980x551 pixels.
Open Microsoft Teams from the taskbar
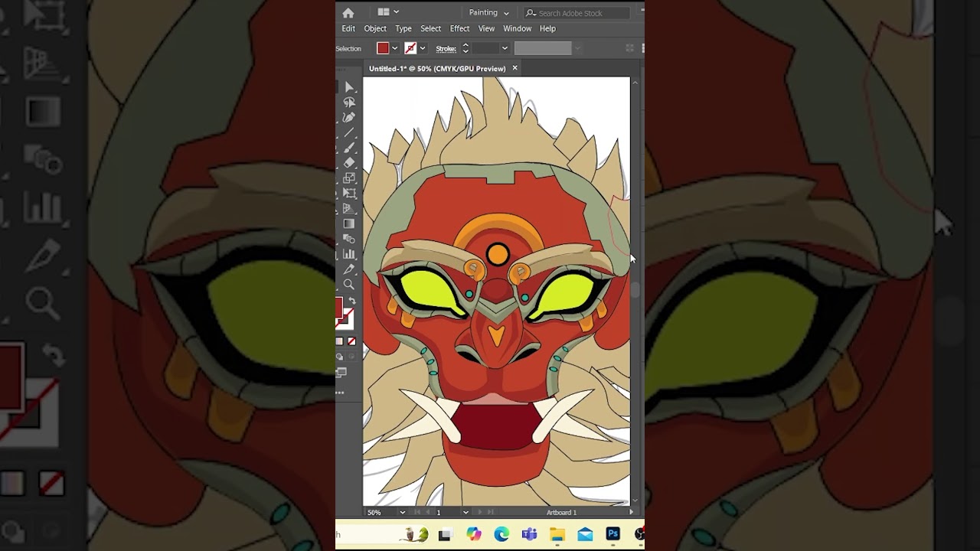pos(529,534)
